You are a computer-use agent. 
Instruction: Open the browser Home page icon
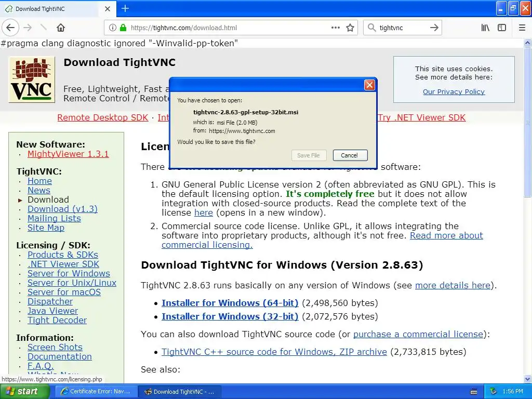click(x=61, y=28)
